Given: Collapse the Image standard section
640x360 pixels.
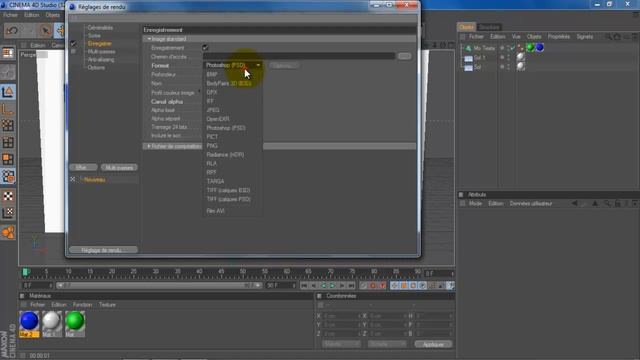Looking at the screenshot, I should coord(149,39).
